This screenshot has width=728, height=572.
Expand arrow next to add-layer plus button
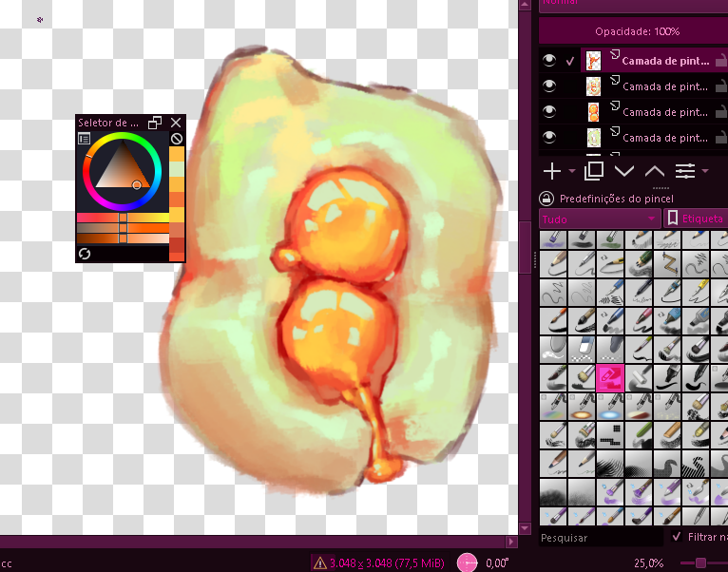pos(572,171)
